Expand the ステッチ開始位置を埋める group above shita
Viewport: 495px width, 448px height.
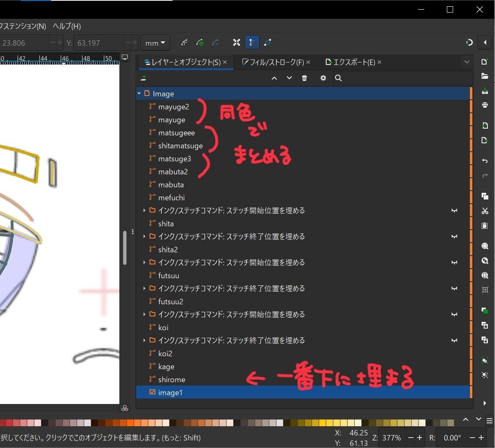click(144, 210)
